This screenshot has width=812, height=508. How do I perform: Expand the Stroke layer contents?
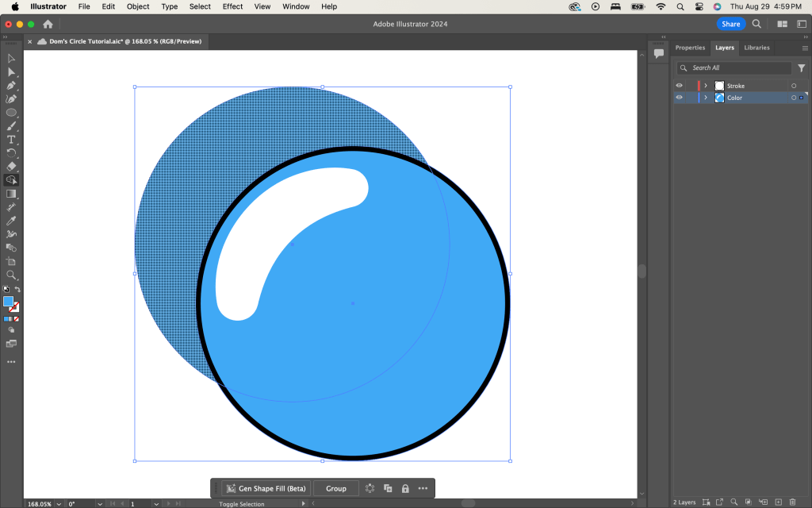click(706, 86)
